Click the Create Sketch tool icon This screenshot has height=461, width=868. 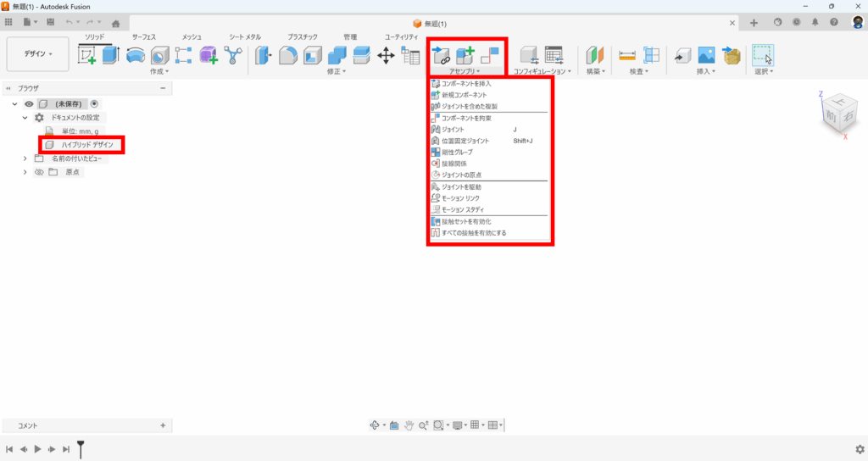click(86, 55)
